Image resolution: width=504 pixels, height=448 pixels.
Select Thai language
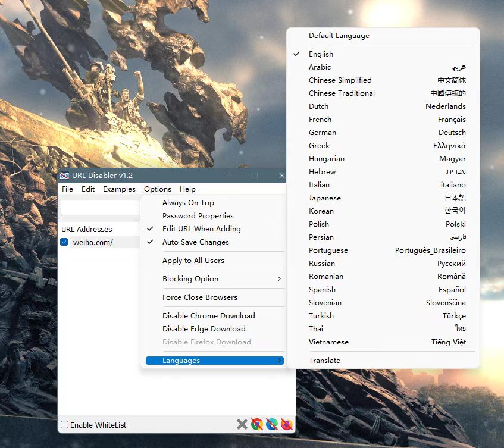[383, 329]
